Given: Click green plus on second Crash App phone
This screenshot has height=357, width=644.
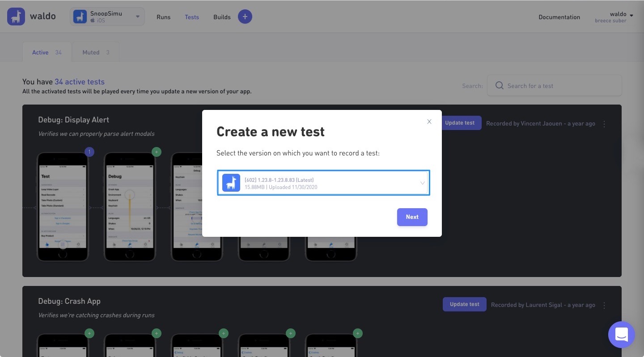Looking at the screenshot, I should tap(156, 333).
